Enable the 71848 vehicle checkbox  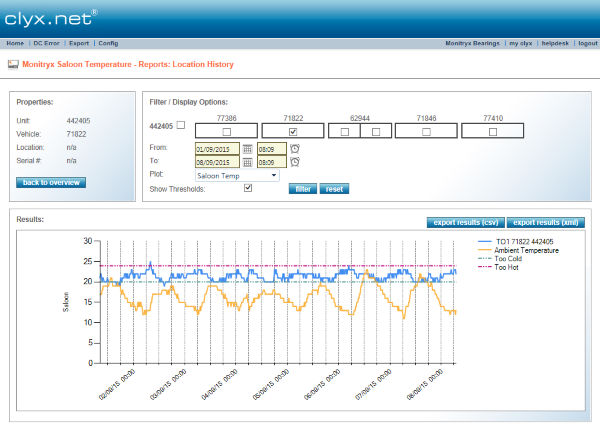pyautogui.click(x=426, y=132)
